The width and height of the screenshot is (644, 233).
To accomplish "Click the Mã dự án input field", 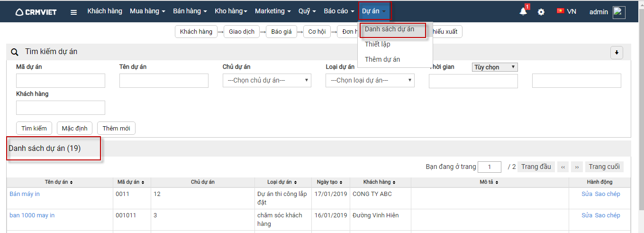I will coord(61,81).
